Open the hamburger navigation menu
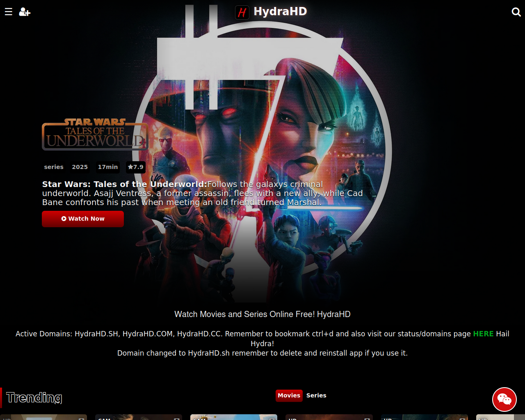 point(9,12)
